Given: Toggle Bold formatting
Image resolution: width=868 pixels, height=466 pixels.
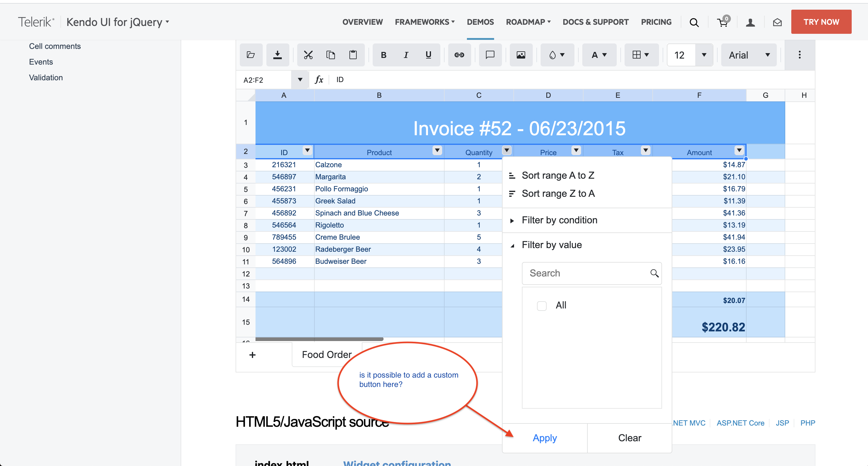Looking at the screenshot, I should [x=384, y=55].
